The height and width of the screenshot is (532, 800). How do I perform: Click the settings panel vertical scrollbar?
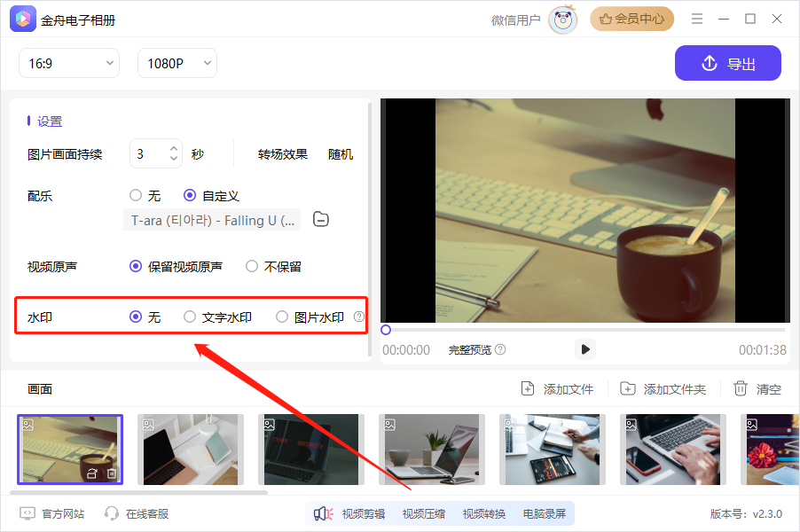click(x=370, y=230)
